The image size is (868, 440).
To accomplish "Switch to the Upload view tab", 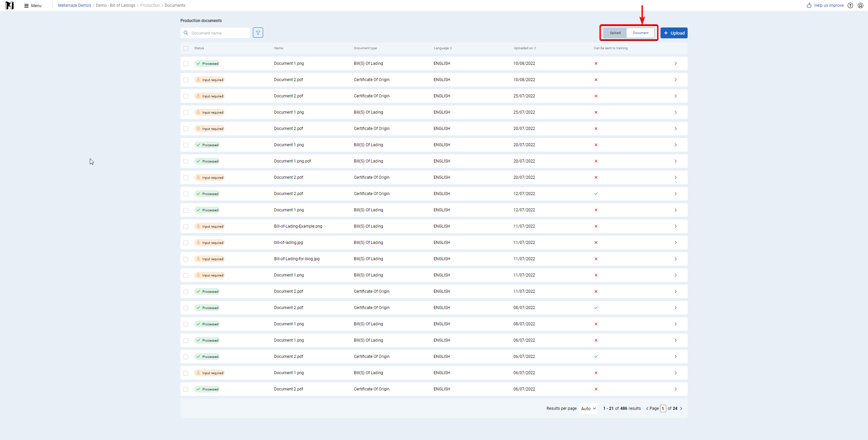I will pos(615,33).
